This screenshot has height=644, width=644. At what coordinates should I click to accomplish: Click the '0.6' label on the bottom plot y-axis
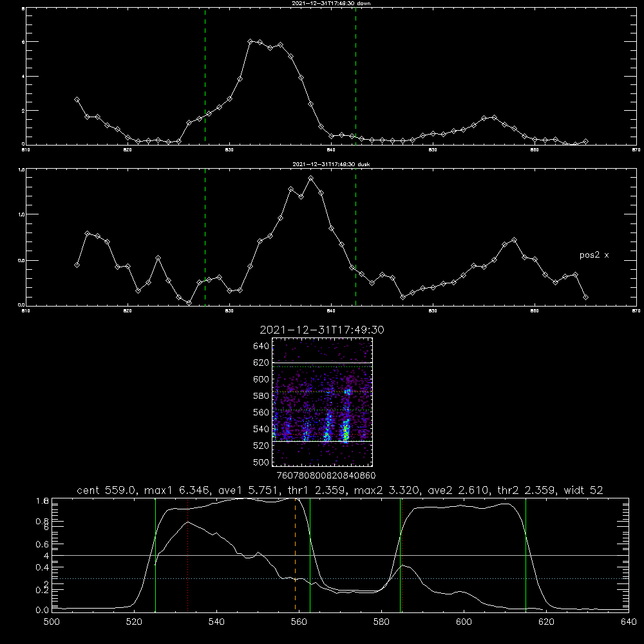pyautogui.click(x=43, y=544)
